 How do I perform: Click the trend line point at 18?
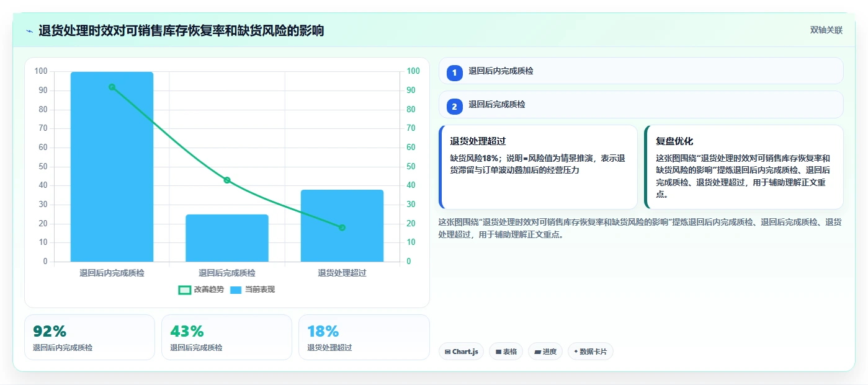pos(342,228)
